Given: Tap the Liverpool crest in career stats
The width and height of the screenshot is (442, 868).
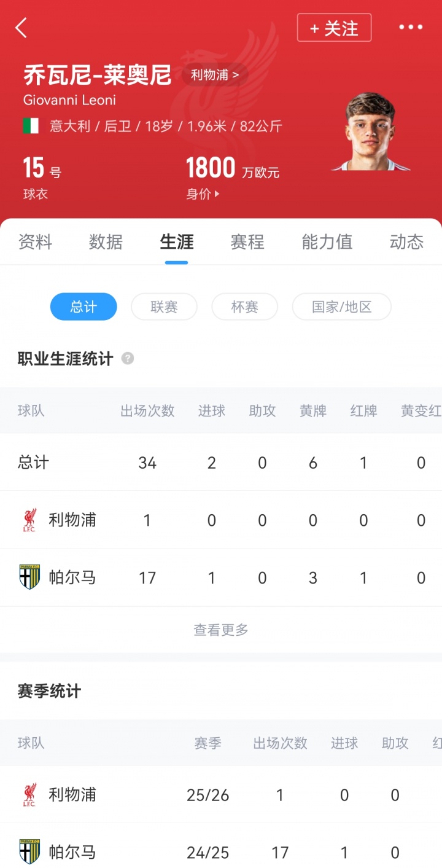Looking at the screenshot, I should click(29, 520).
